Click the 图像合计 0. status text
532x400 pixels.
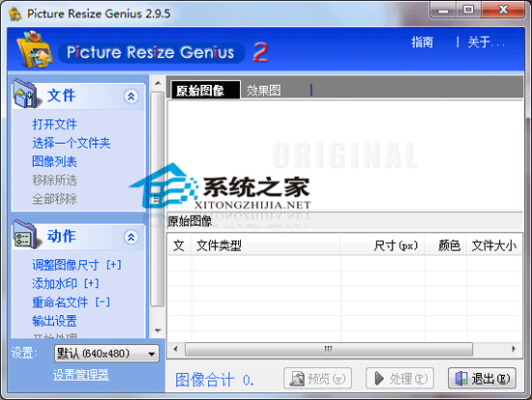point(215,380)
